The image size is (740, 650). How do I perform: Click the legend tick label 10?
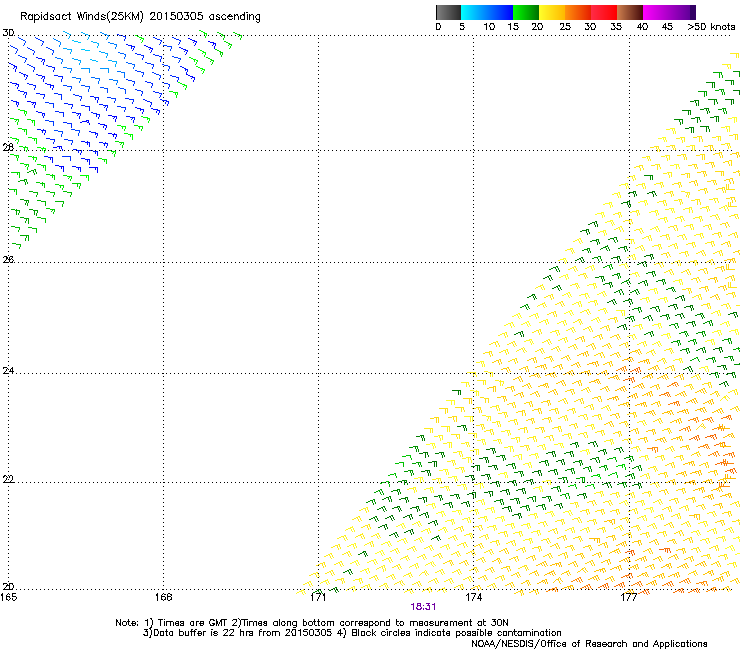tap(489, 27)
